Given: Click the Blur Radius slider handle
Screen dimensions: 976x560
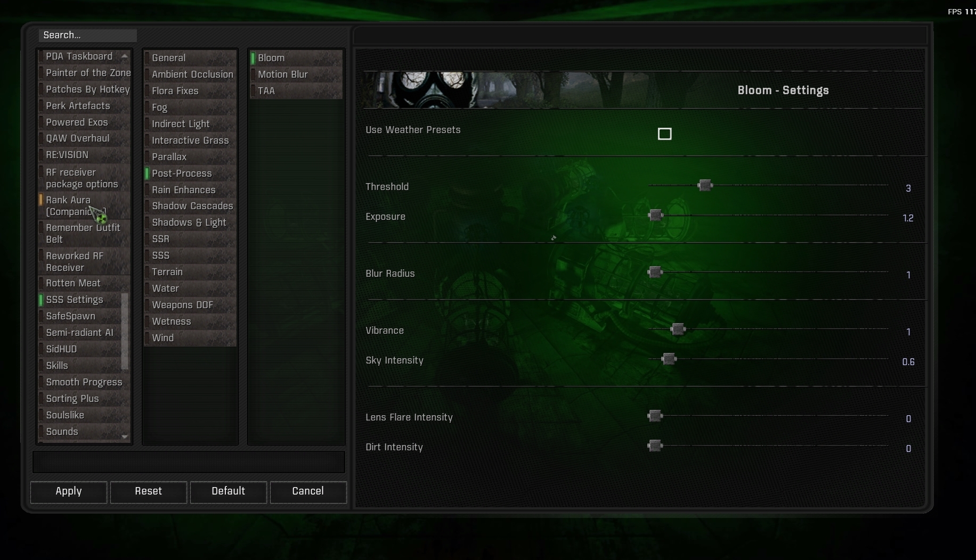Looking at the screenshot, I should (655, 272).
